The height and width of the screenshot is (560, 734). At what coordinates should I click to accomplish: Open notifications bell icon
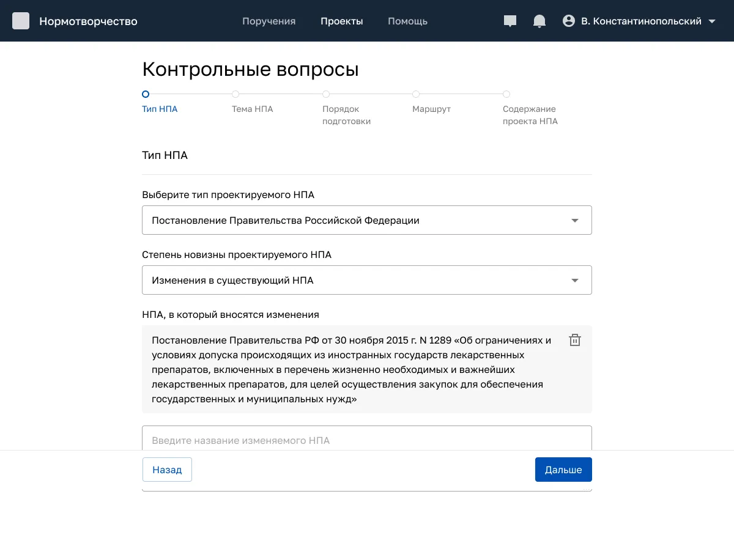click(539, 21)
